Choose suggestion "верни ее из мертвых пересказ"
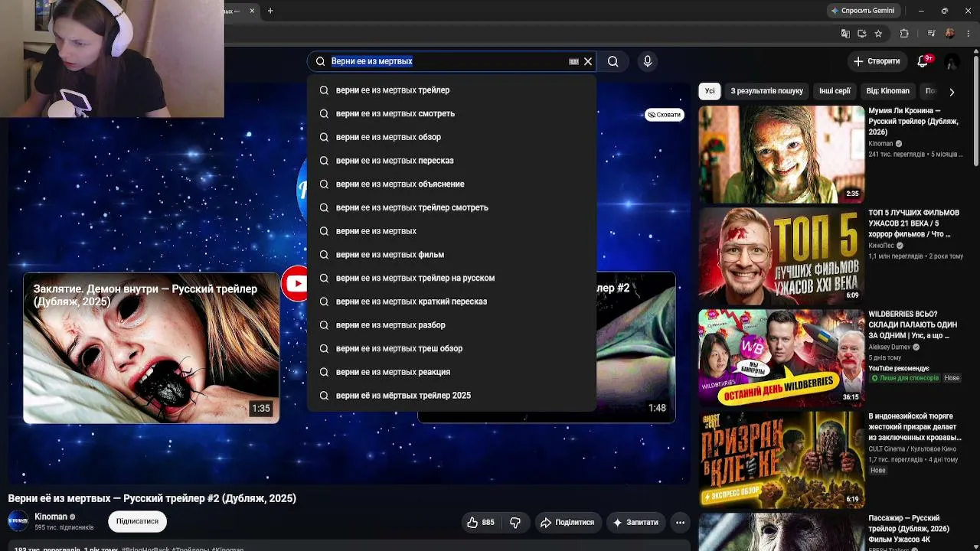 [x=452, y=161]
